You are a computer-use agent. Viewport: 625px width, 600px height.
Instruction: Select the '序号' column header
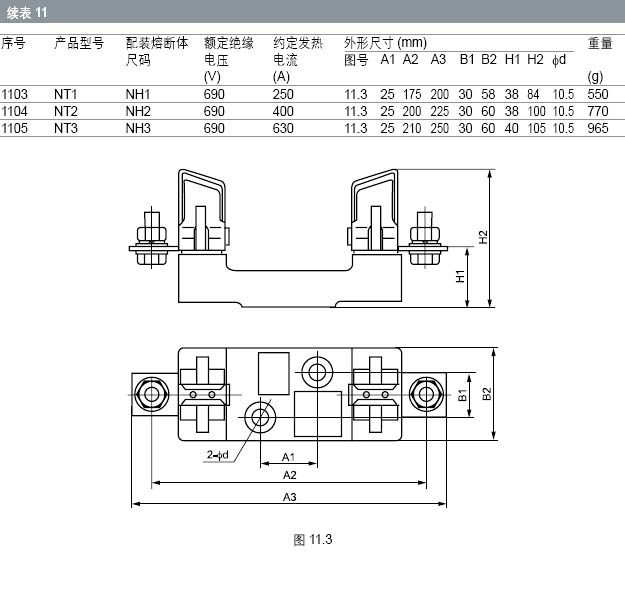pos(13,43)
